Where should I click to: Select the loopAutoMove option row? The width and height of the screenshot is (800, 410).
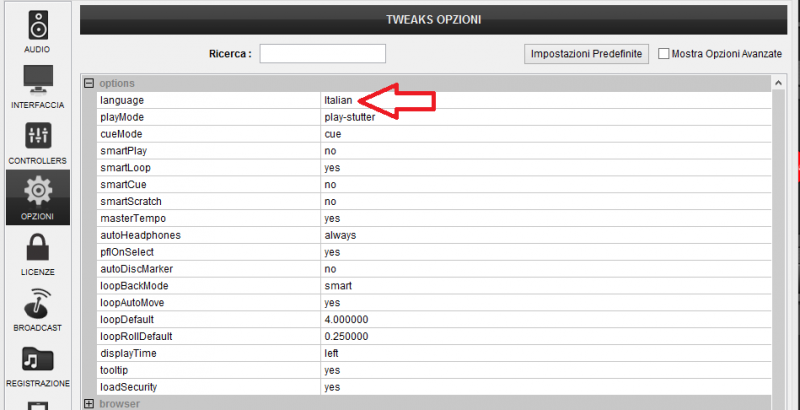pos(434,302)
